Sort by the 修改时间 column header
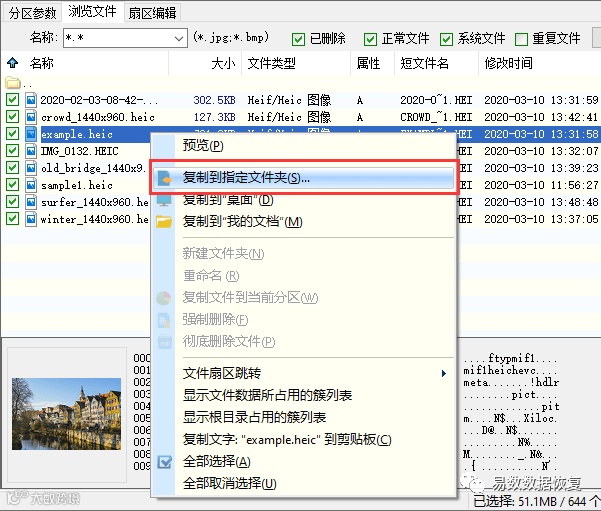Screen dimensions: 601x511 click(x=508, y=63)
